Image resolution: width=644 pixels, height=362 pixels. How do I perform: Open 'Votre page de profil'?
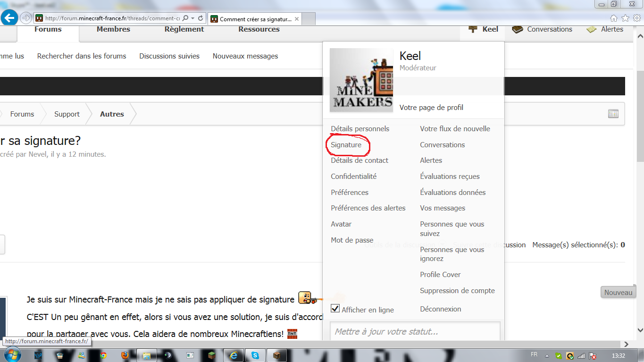tap(431, 108)
